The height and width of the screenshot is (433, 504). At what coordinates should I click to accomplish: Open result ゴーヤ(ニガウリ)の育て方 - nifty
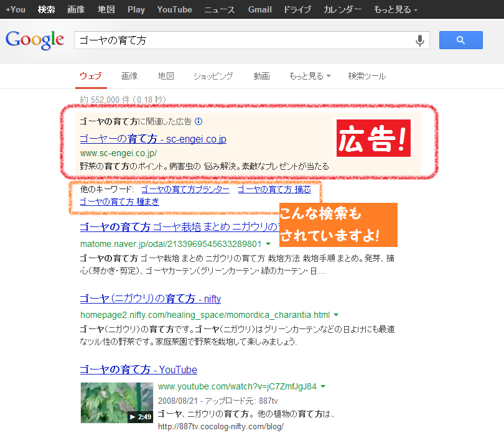[151, 299]
